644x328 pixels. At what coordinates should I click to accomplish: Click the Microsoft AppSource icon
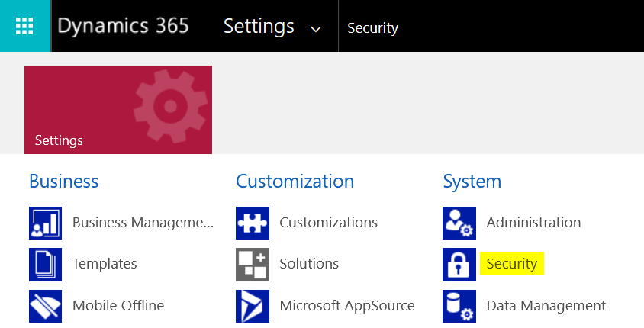(x=253, y=306)
